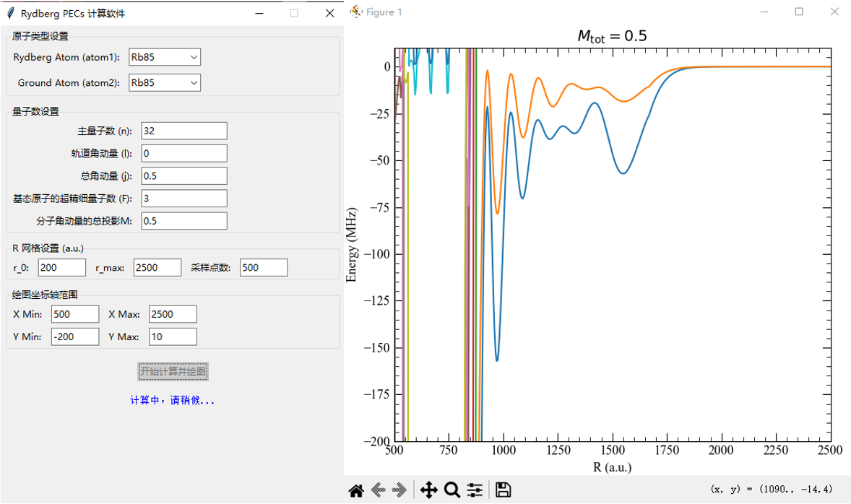Screen dimensions: 851x504
Task: Select the 总角动量 (j) input field
Action: point(184,175)
